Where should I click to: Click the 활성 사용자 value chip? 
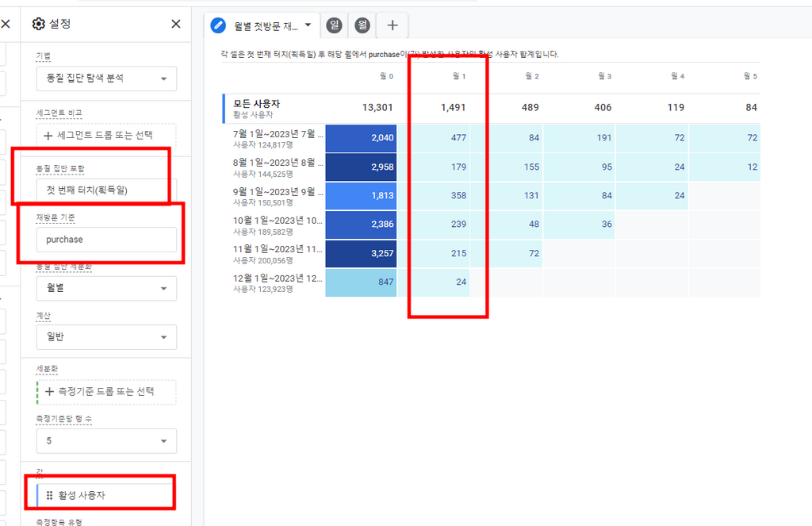coord(105,495)
